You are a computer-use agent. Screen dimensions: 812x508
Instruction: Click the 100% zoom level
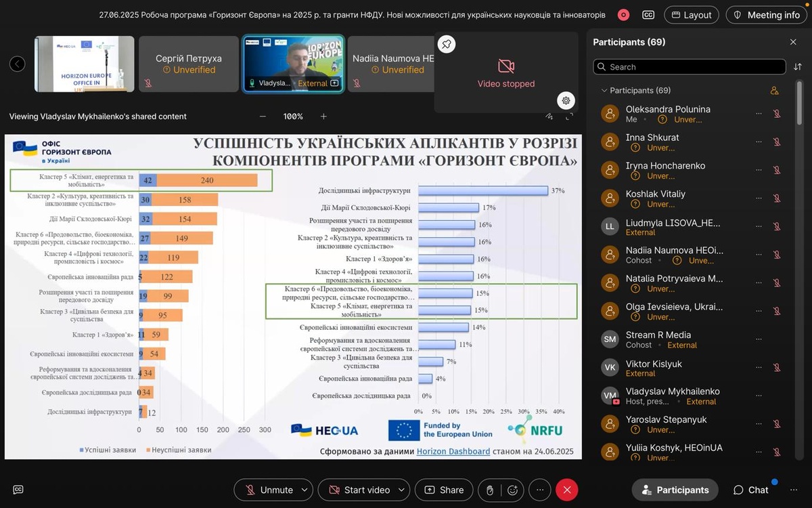click(293, 117)
